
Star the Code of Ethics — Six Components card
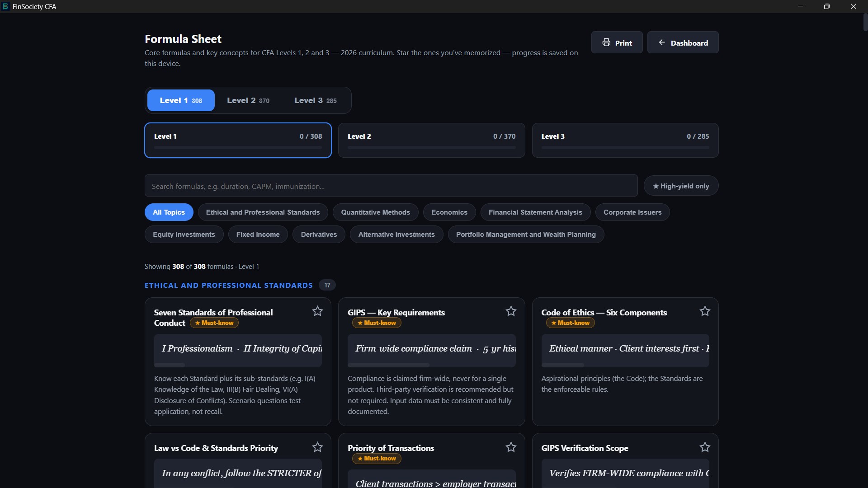(x=705, y=311)
